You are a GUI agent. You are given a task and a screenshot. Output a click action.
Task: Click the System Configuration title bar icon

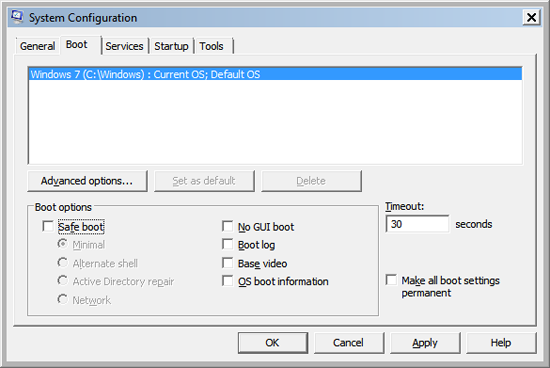[17, 17]
